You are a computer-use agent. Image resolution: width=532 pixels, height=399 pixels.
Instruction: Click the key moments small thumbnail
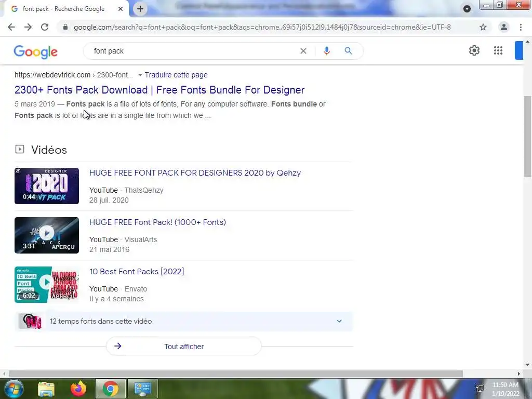[30, 321]
